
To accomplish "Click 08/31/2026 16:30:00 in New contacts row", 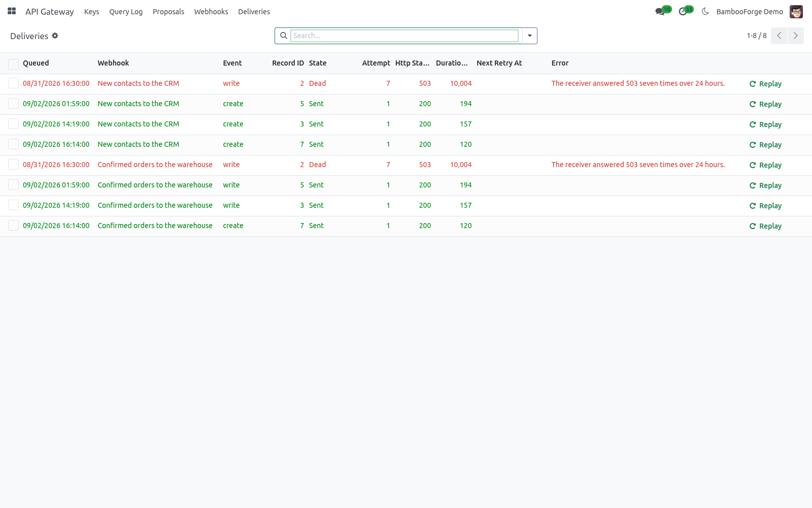I will [x=56, y=83].
